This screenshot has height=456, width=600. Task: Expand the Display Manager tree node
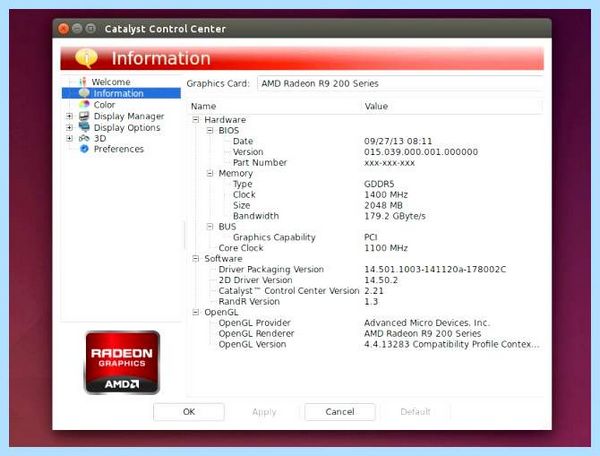pos(69,116)
